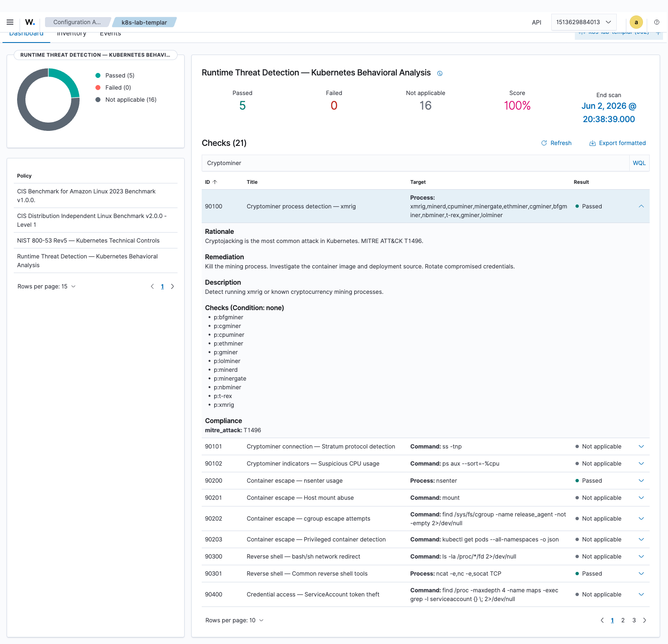Go to next page in policy list
Viewport: 668px width, 644px height.
173,286
